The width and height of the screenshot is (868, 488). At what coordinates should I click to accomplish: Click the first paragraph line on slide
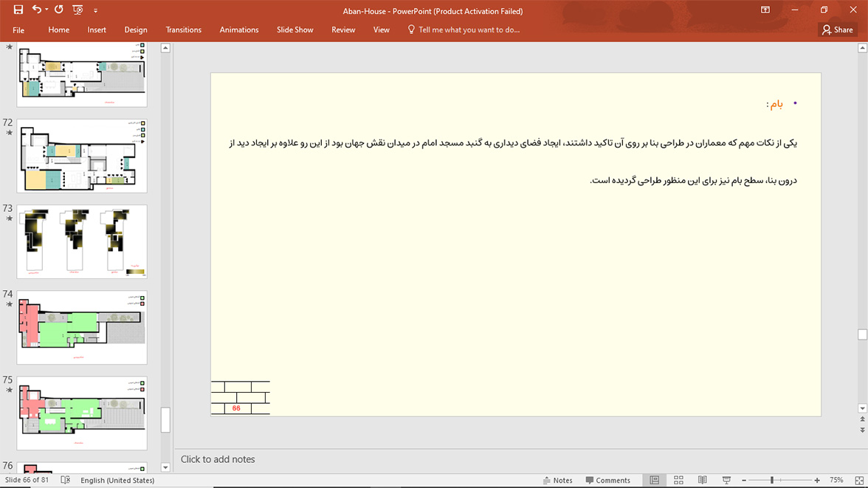click(x=513, y=143)
